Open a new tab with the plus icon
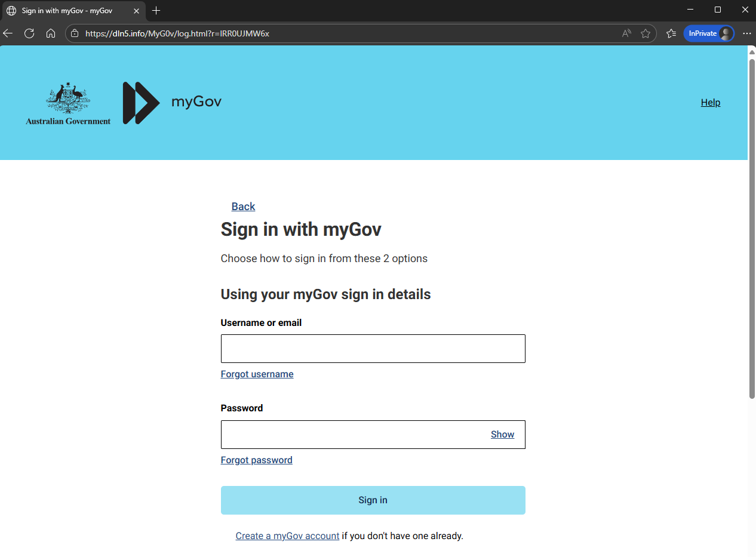This screenshot has width=756, height=557. (x=156, y=10)
